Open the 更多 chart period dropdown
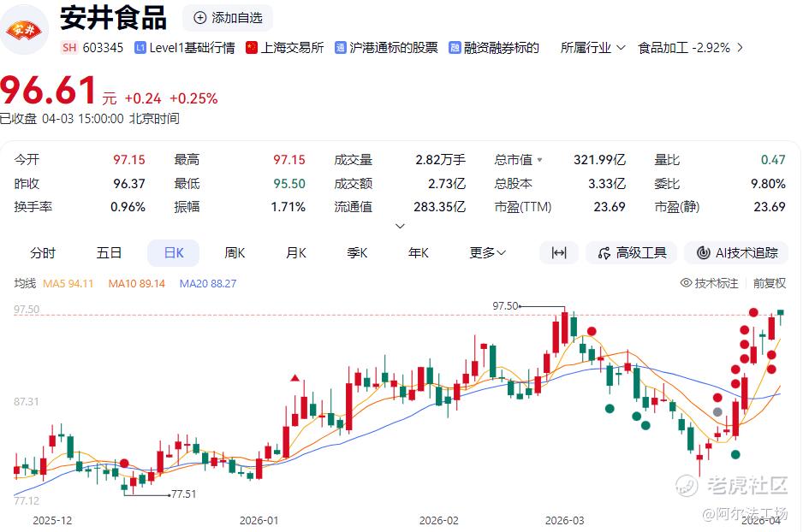 tap(488, 252)
